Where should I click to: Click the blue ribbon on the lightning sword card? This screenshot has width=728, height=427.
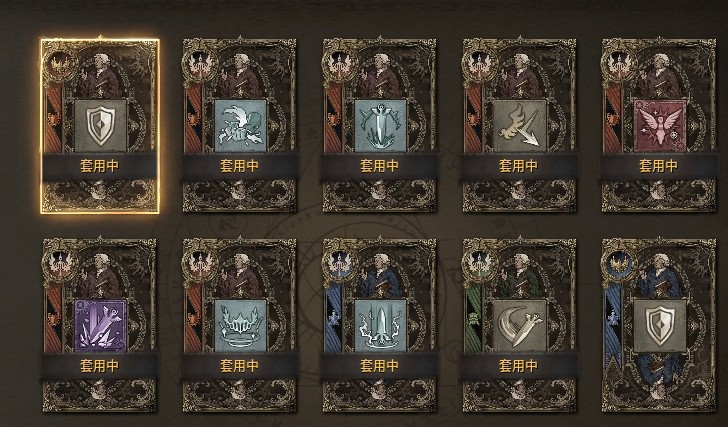333,320
